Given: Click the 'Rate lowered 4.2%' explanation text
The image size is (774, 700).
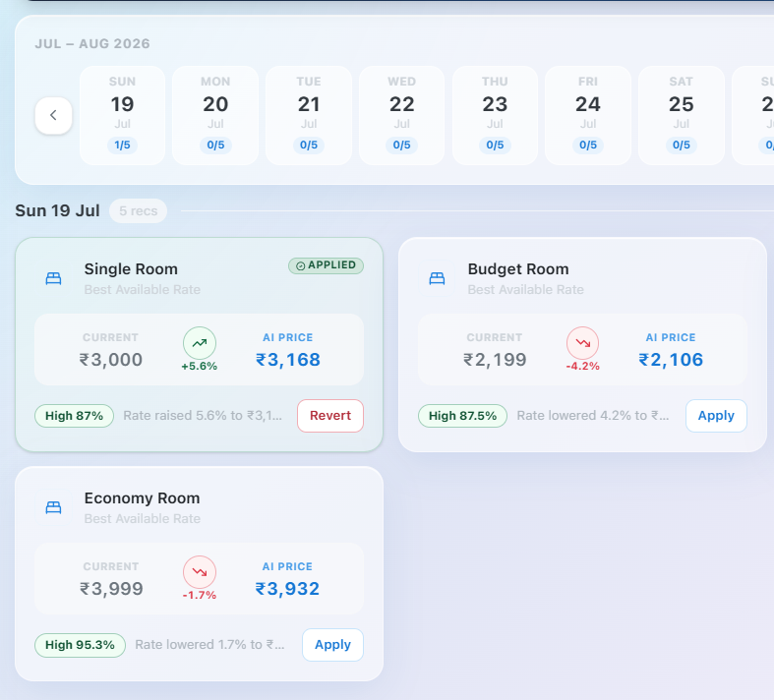Looking at the screenshot, I should [x=593, y=416].
